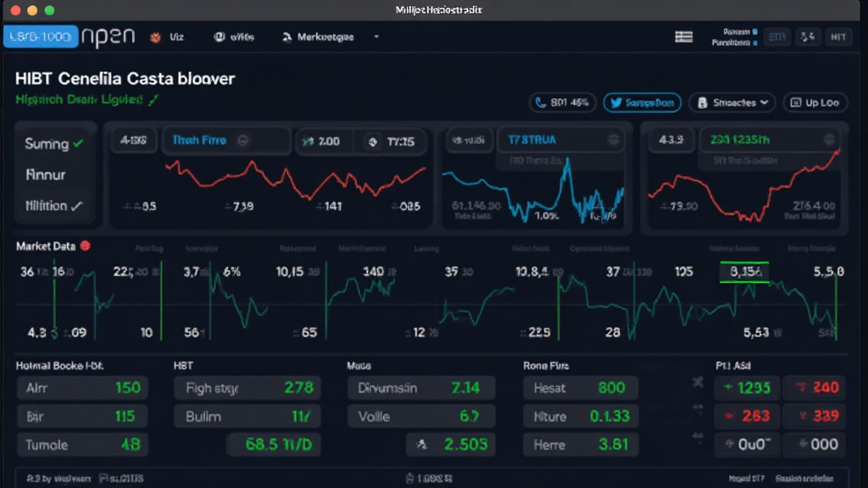Click the blue button in top-left corner
This screenshot has width=868, height=488.
point(41,36)
